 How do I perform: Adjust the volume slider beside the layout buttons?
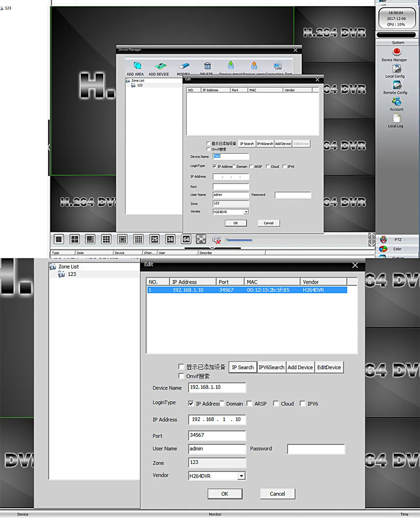coord(239,240)
